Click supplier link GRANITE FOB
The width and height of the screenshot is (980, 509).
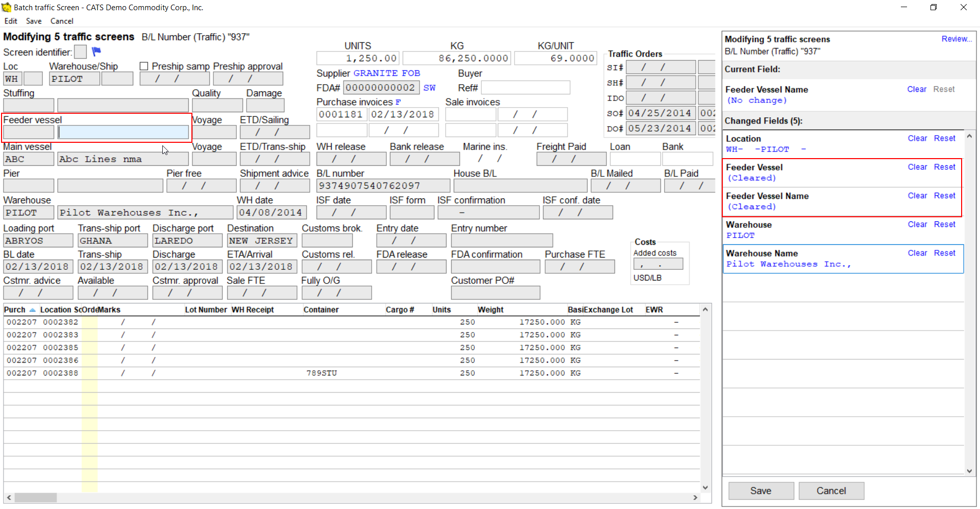386,73
